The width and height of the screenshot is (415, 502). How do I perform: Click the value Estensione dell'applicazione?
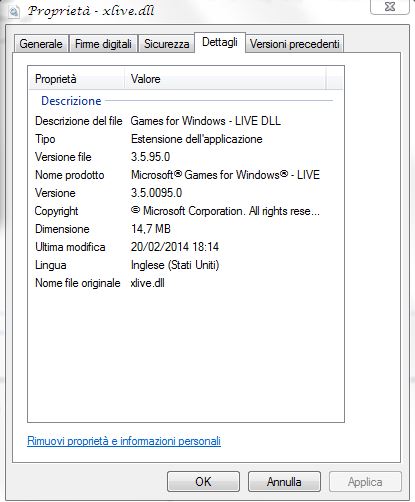click(x=197, y=139)
